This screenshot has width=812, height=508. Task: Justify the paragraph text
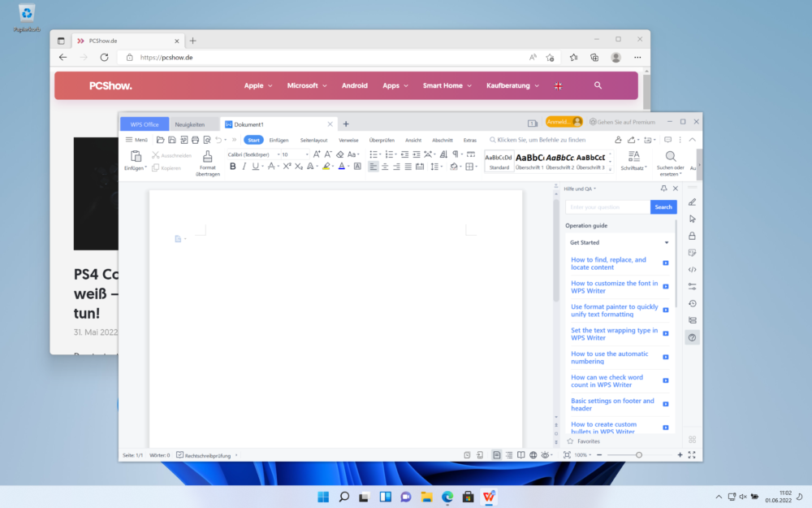point(408,167)
